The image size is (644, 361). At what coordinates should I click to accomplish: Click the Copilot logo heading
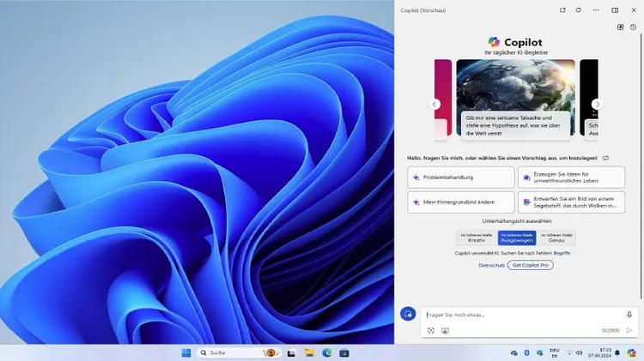[515, 42]
